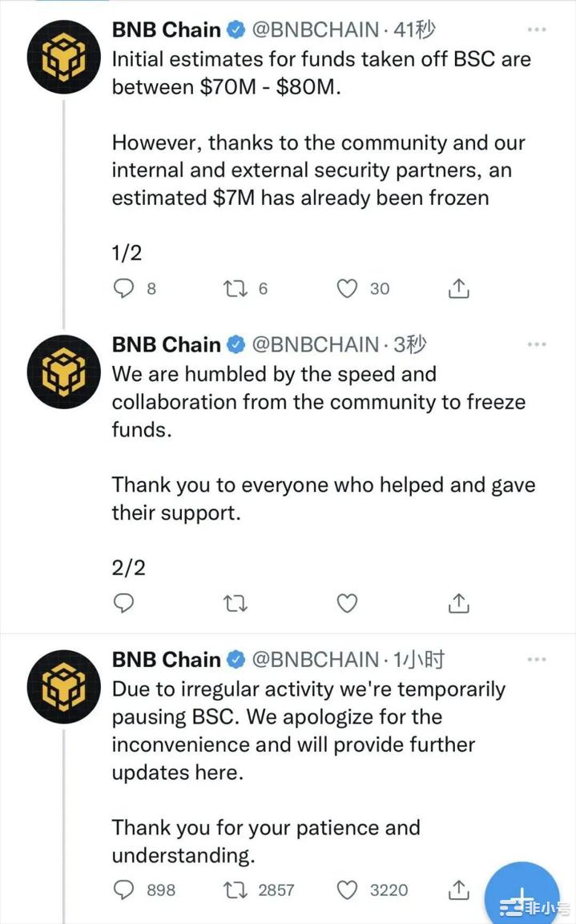The height and width of the screenshot is (924, 576).
Task: Like the tweet with 30 likes
Action: (347, 288)
